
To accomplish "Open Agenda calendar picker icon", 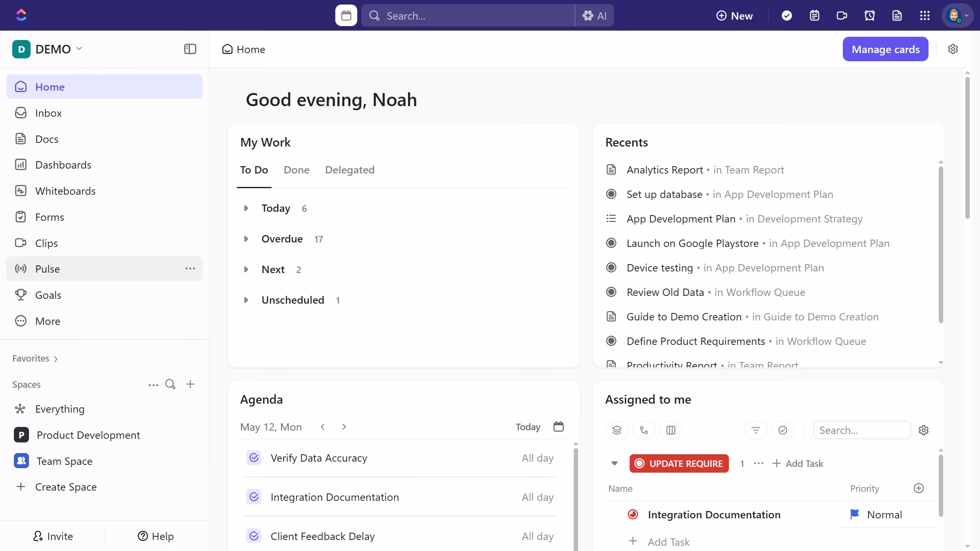I will pyautogui.click(x=558, y=427).
